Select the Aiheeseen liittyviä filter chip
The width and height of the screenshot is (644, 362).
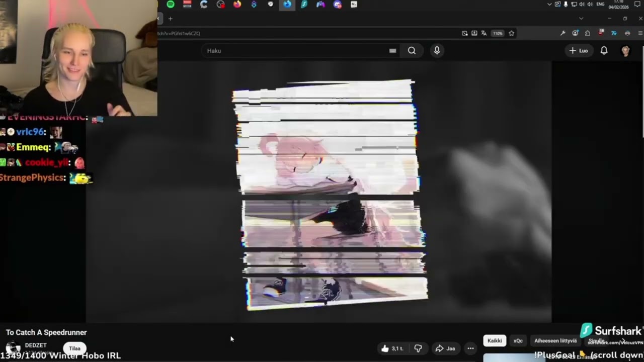click(x=555, y=340)
